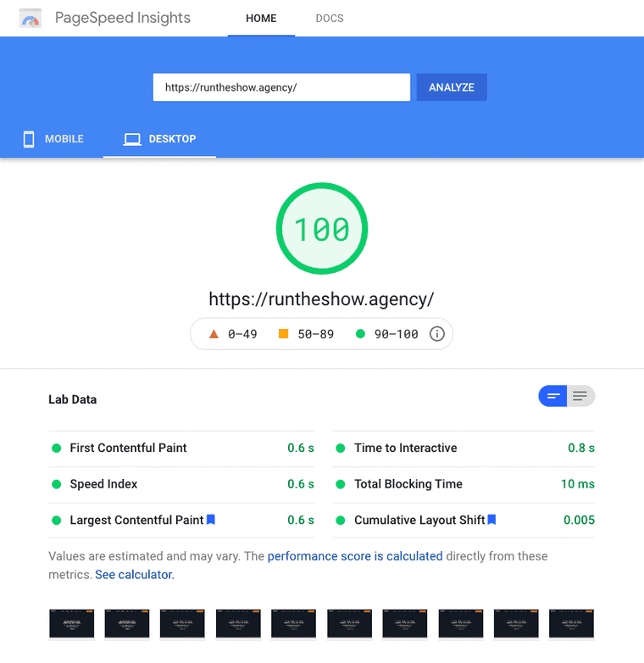Expand the Time to Interactive metric
Viewport: 644px width, 663px height.
464,448
